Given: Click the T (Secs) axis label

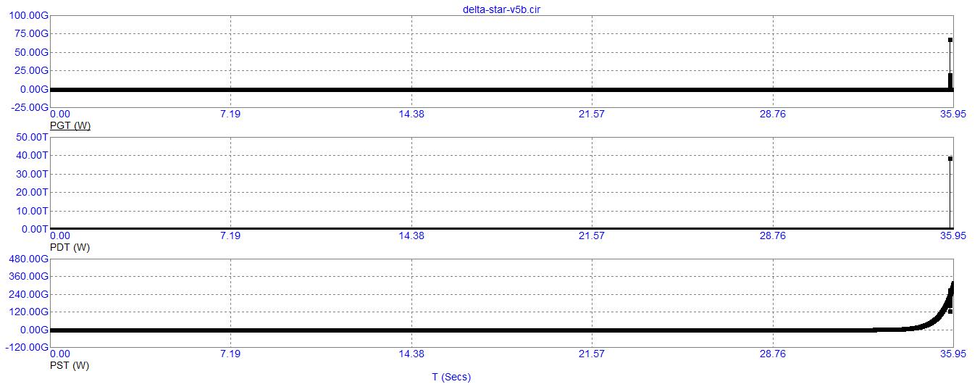Looking at the screenshot, I should click(x=451, y=377).
